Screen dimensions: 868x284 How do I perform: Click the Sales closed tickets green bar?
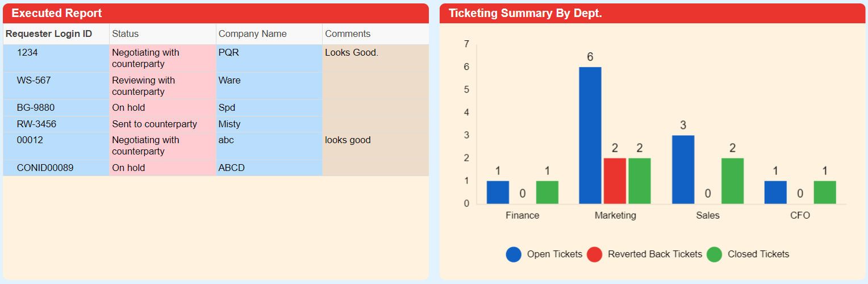(x=732, y=181)
